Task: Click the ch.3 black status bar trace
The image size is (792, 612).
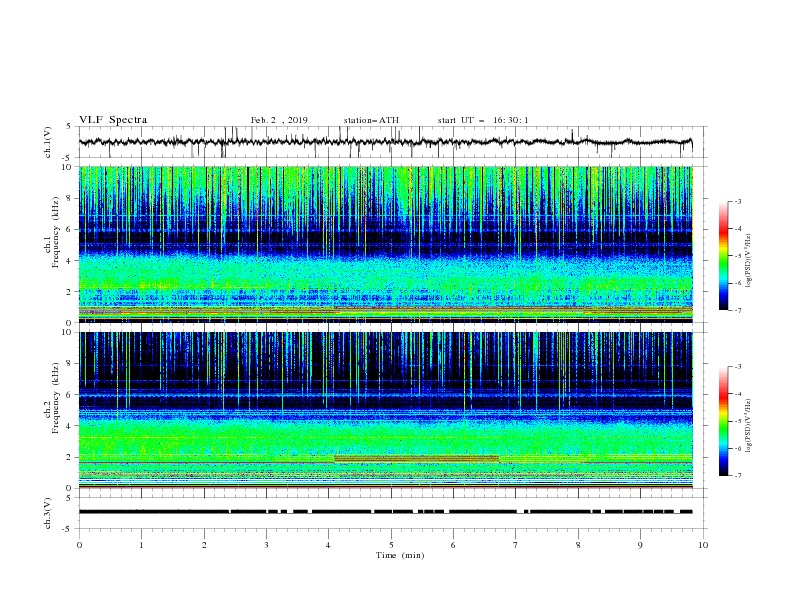Action: tap(386, 512)
